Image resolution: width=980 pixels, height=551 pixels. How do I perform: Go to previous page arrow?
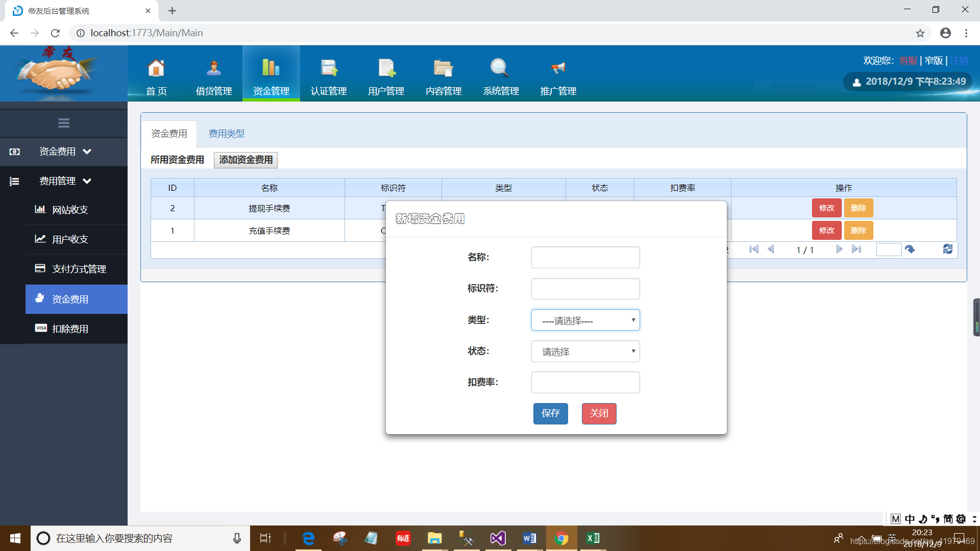pos(771,249)
